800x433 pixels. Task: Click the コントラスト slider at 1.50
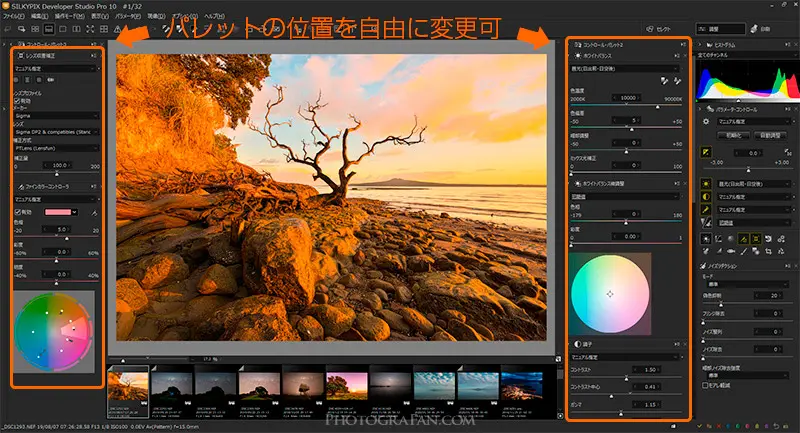pyautogui.click(x=626, y=378)
